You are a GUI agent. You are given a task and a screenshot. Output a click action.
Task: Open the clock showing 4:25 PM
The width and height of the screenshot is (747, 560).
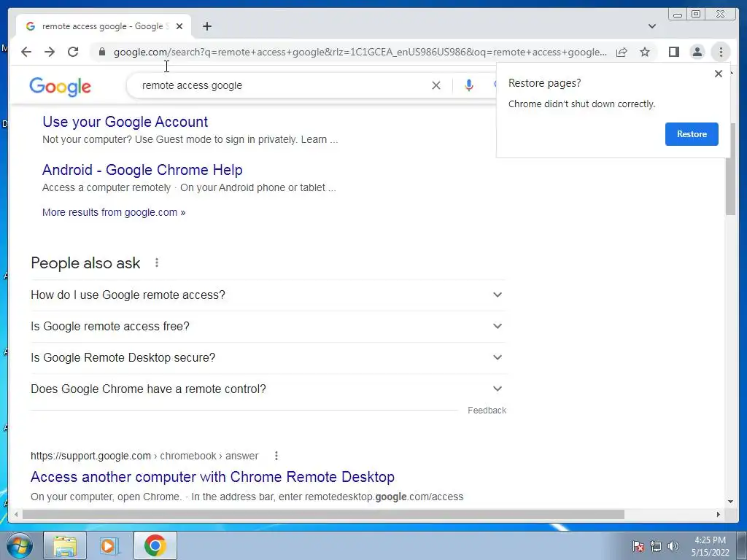710,546
